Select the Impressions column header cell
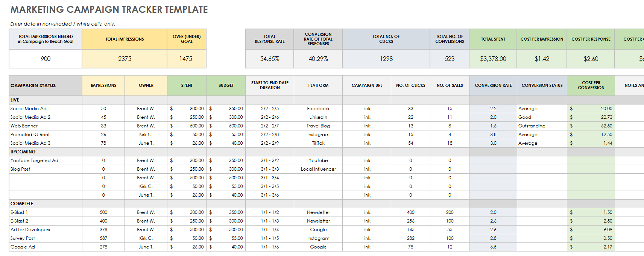Viewport: 644px width, 256px height. coord(103,85)
